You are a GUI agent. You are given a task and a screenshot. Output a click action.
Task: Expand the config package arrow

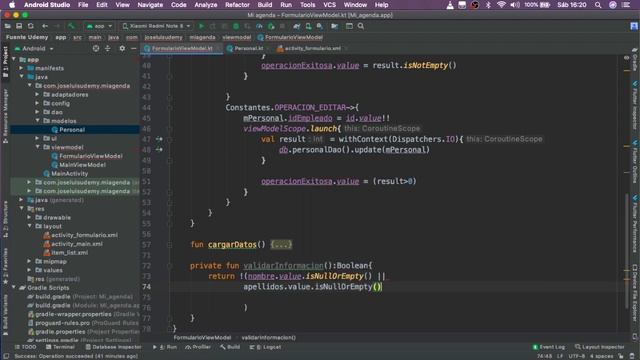tap(38, 103)
